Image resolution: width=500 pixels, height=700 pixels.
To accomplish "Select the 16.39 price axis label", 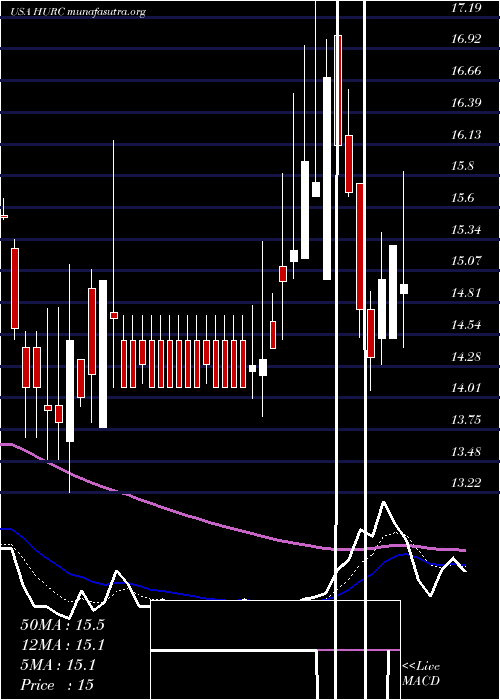I will (466, 103).
